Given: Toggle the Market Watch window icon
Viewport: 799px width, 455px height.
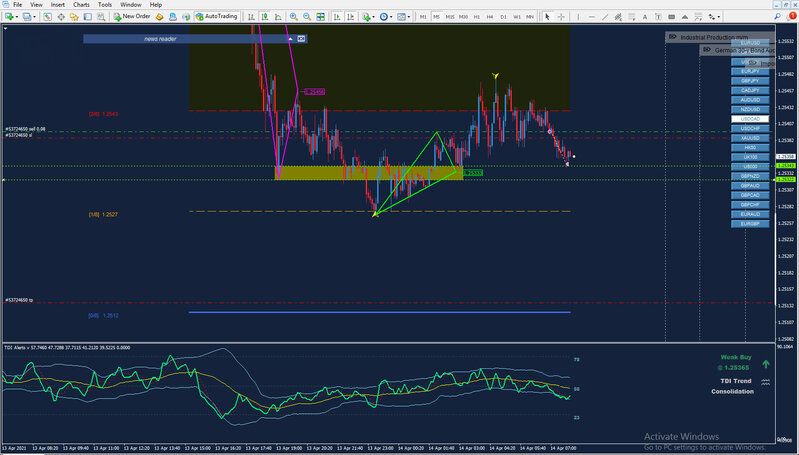Looking at the screenshot, I should click(x=47, y=17).
